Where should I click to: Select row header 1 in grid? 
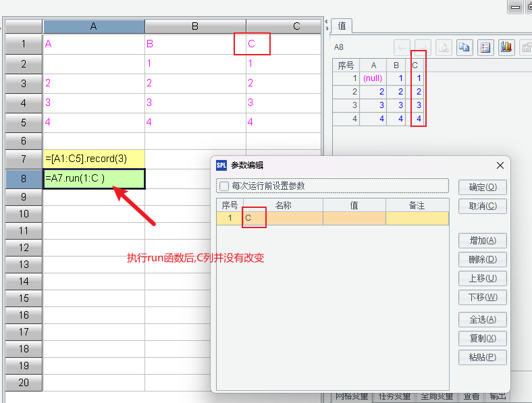click(x=24, y=44)
